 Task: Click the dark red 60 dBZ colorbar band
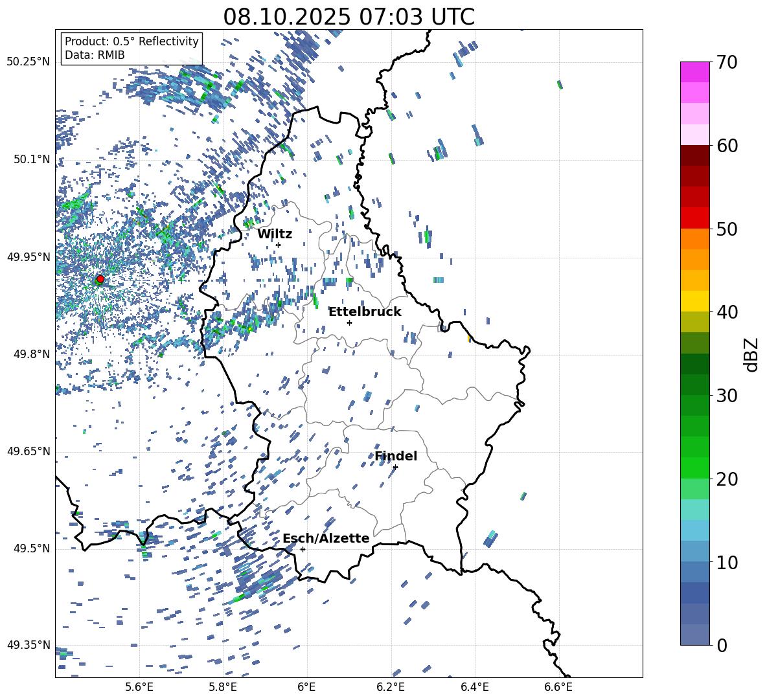(695, 155)
